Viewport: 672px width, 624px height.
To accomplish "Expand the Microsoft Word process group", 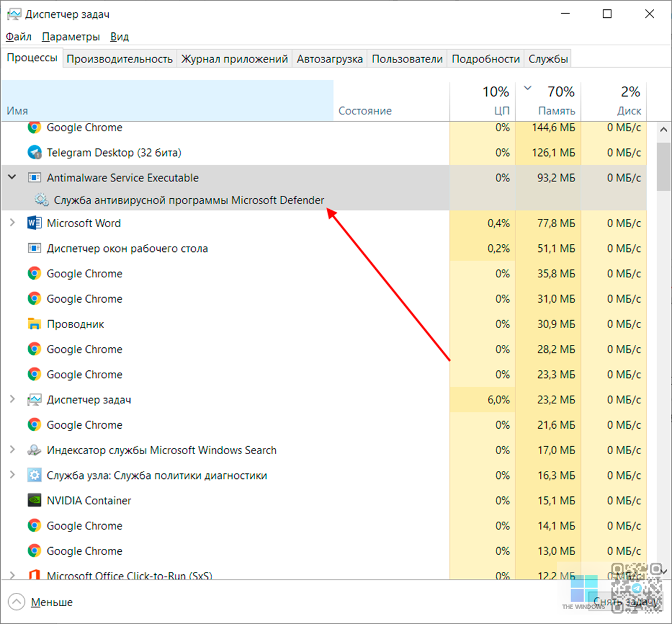I will (x=12, y=223).
